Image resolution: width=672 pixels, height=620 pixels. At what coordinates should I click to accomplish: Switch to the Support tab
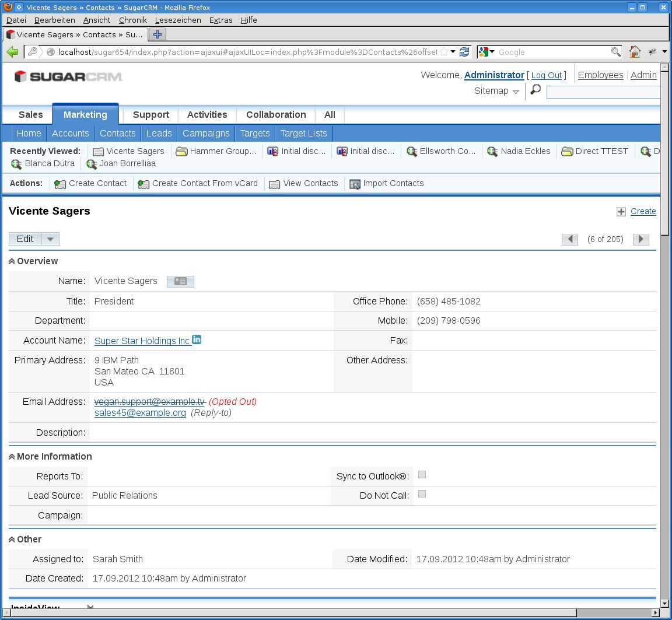point(150,115)
